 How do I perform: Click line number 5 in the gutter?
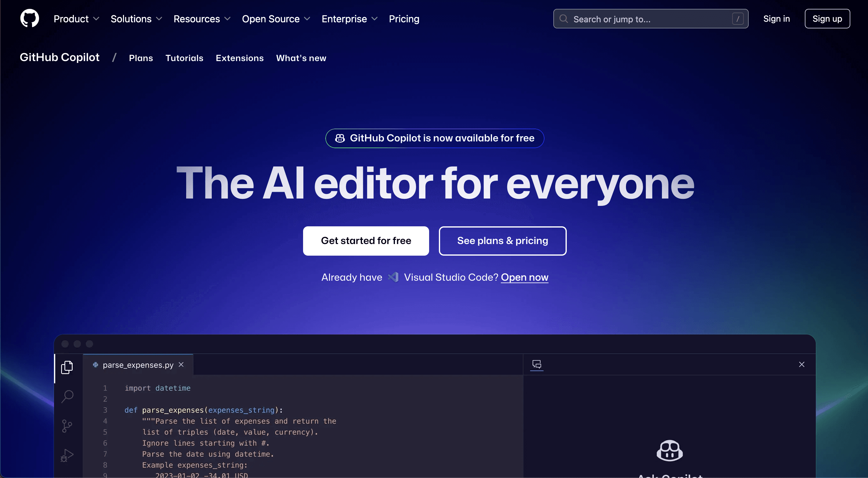coord(105,432)
